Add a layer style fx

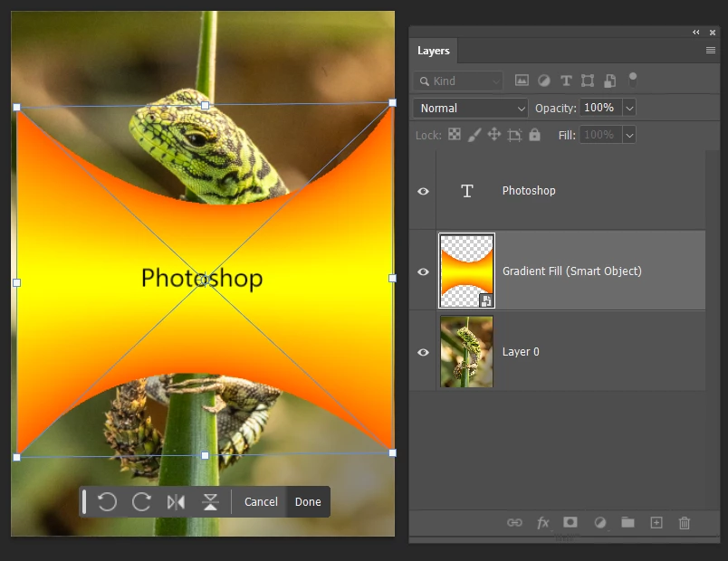(x=542, y=523)
